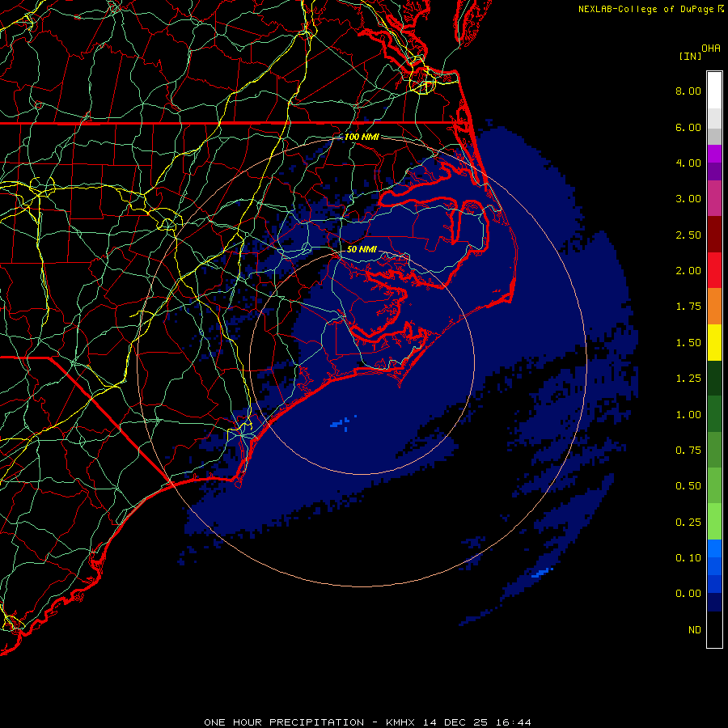728x728 pixels.
Task: Pick the darkest green swatch beside 1.25
Action: coord(714,379)
